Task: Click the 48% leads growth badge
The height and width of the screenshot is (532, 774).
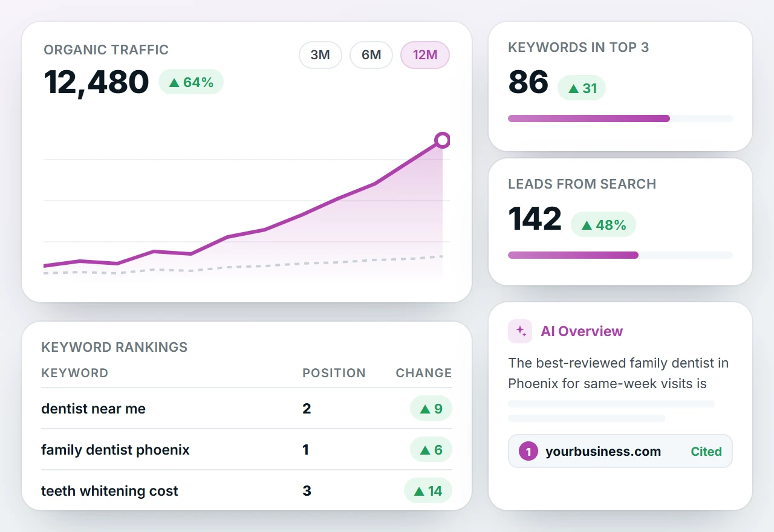Action: point(603,225)
